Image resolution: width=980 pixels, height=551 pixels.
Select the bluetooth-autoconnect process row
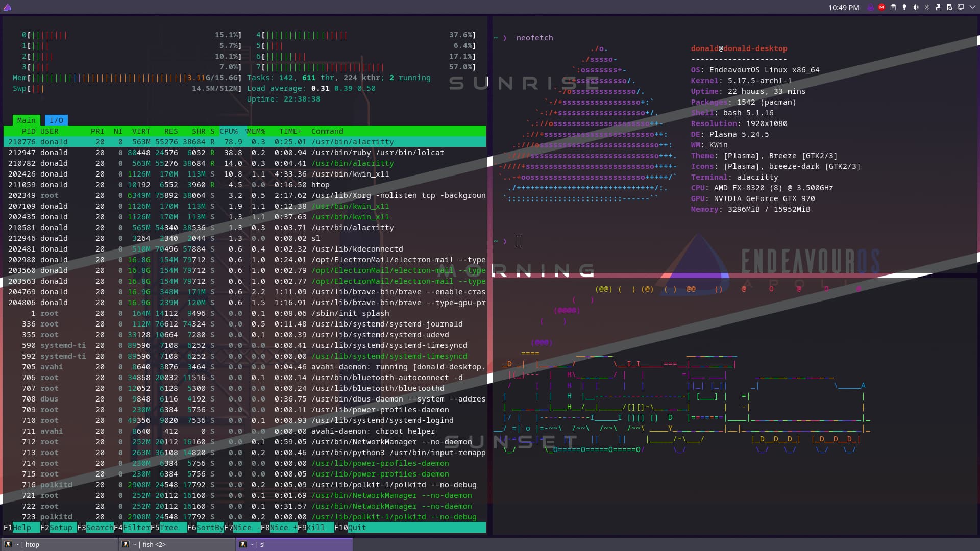(x=244, y=378)
